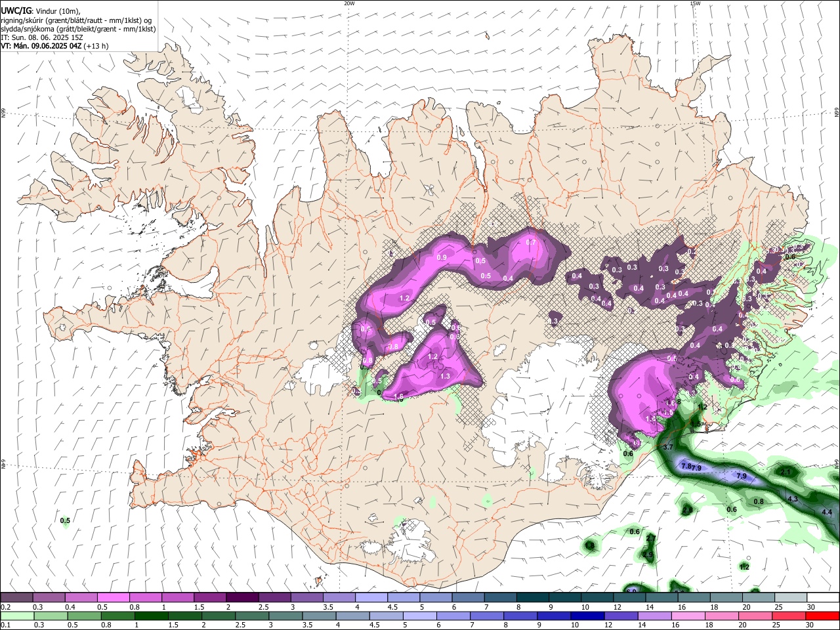Screen dimensions: 840x630
Task: Click the 4.4 rain value offshore
Action: click(827, 512)
